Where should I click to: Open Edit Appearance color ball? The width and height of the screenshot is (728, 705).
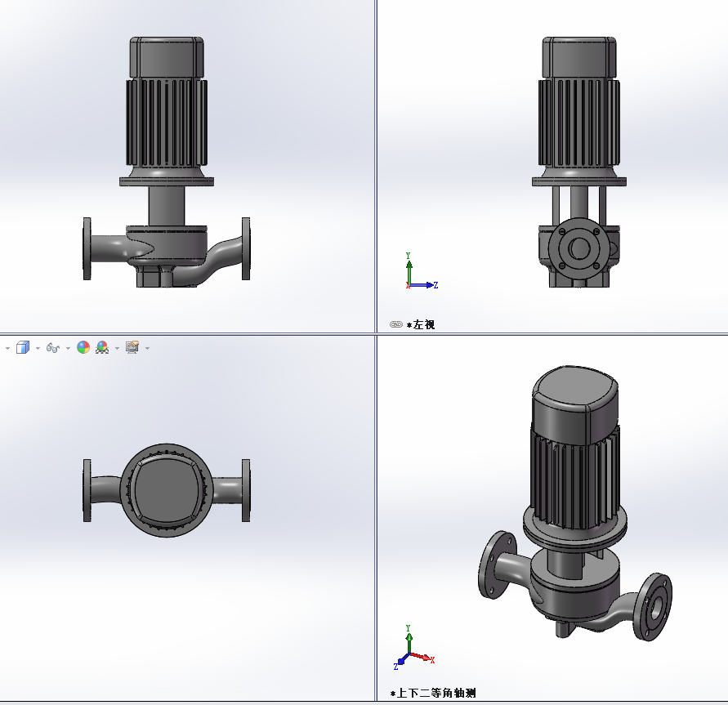coord(83,347)
